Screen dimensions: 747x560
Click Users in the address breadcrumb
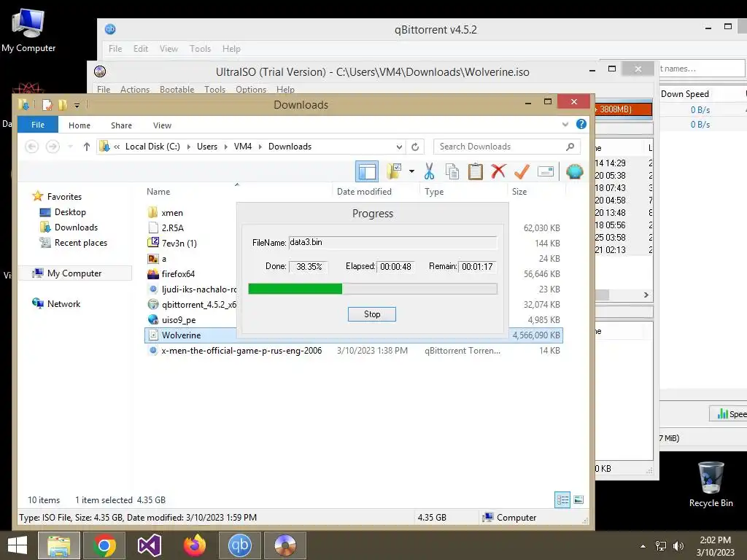pyautogui.click(x=206, y=147)
